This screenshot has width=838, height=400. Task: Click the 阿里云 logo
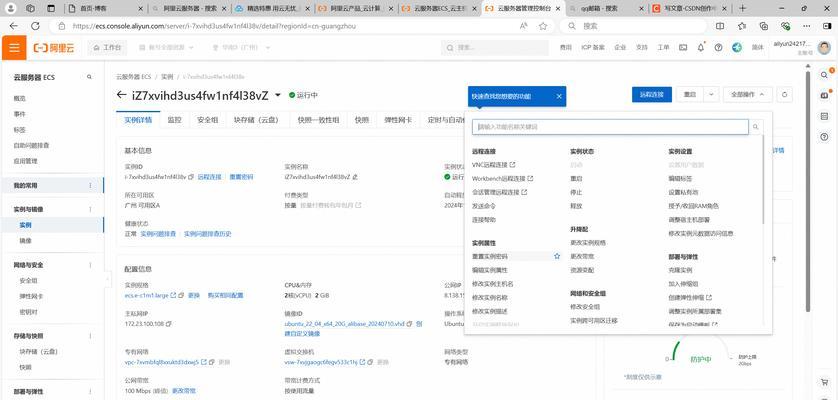[x=53, y=48]
